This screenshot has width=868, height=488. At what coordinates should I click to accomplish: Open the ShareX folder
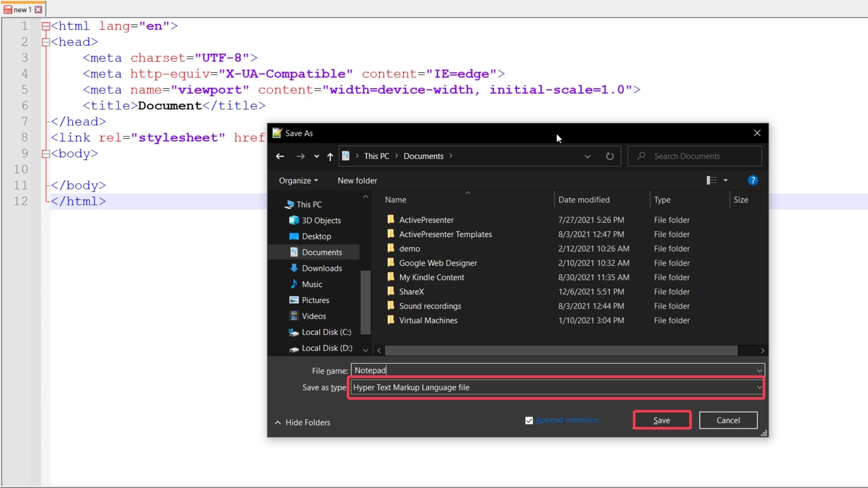(x=411, y=292)
